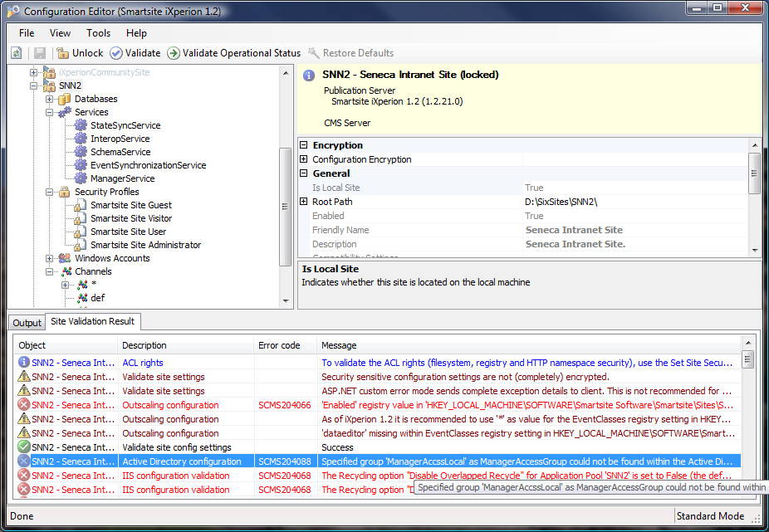
Task: Click the Unlock toolbar button
Action: 80,53
